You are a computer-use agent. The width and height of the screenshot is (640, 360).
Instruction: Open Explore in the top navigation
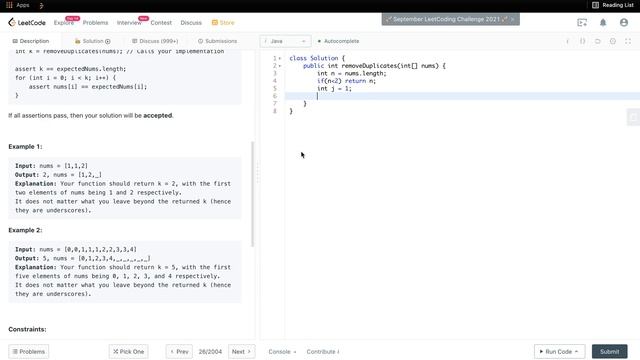(64, 23)
